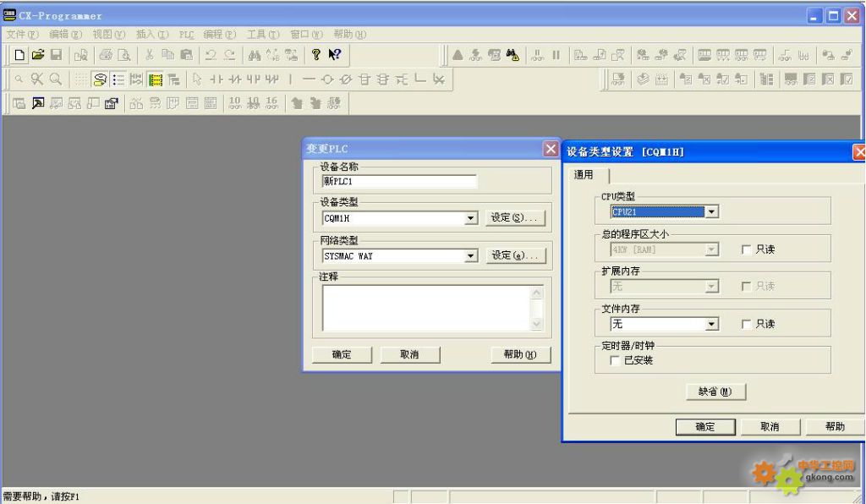Click the Print printer icon
Viewport: 866px width, 504px height.
(x=106, y=55)
